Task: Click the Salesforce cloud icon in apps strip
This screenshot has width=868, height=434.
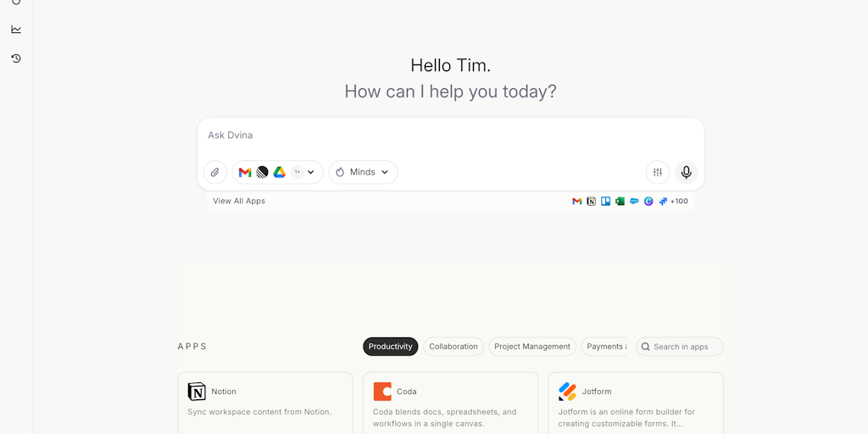Action: pos(634,202)
